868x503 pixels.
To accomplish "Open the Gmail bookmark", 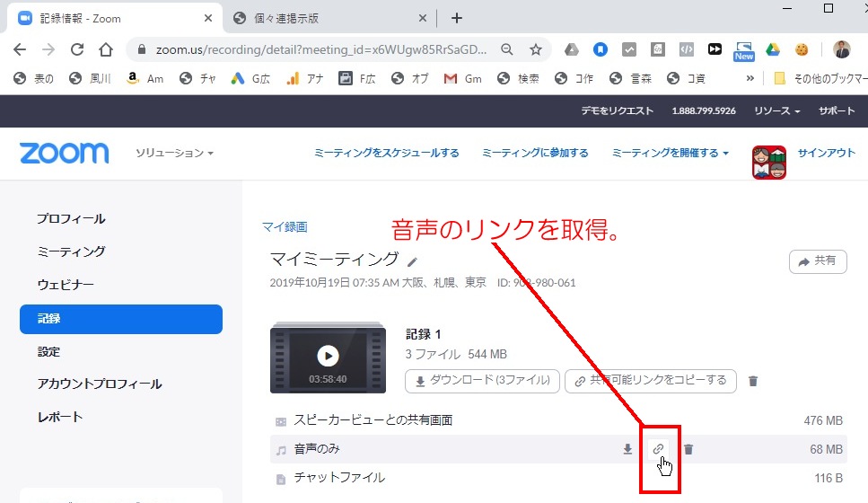I will click(x=463, y=79).
